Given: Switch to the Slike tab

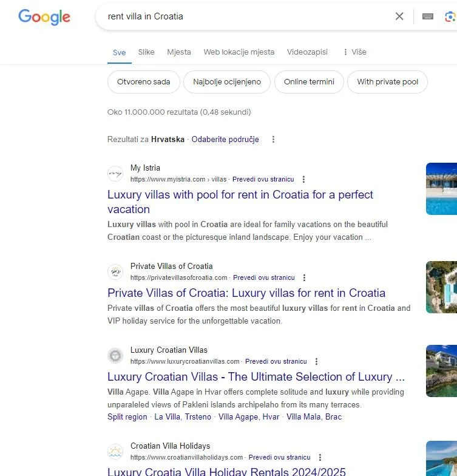Looking at the screenshot, I should pyautogui.click(x=146, y=52).
